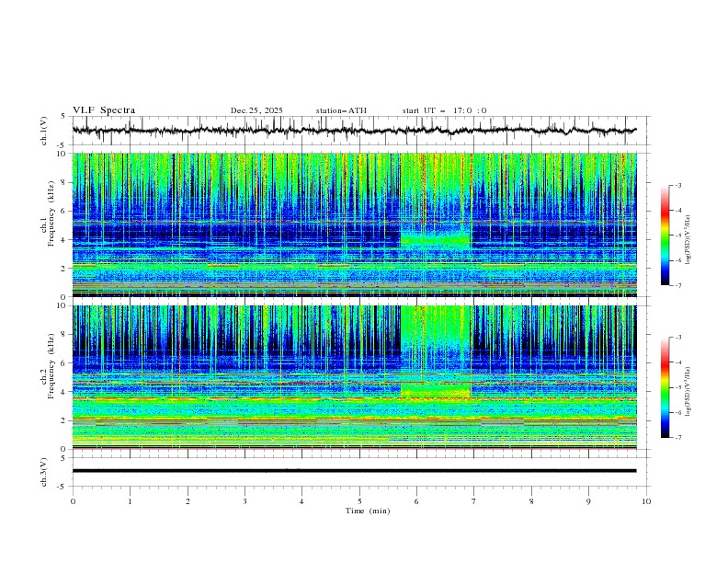
Task: Click the "-5" tick on ch.2 colorbar
Action: [x=678, y=387]
